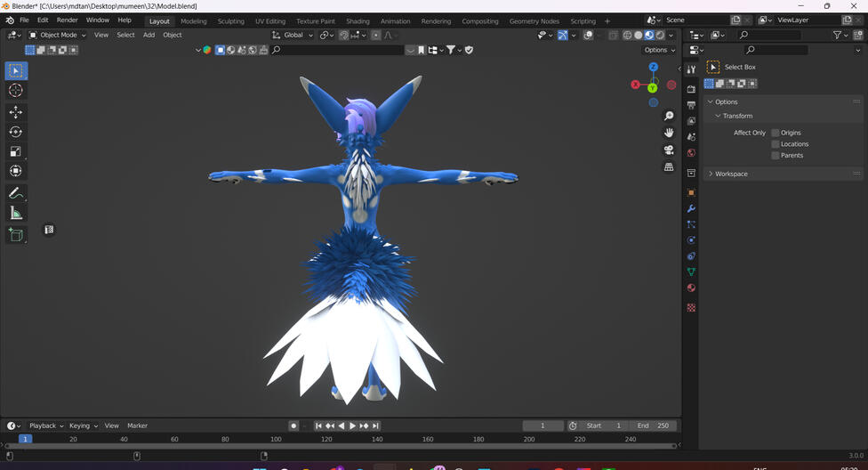Switch to solid viewport shading
This screenshot has height=470, width=868.
point(639,35)
